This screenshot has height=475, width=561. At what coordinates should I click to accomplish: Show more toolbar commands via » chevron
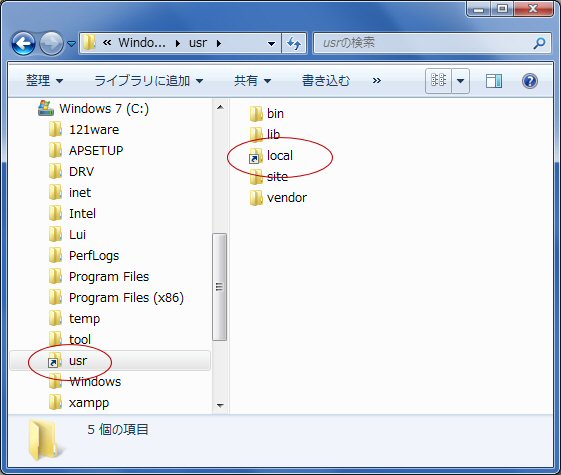[376, 81]
